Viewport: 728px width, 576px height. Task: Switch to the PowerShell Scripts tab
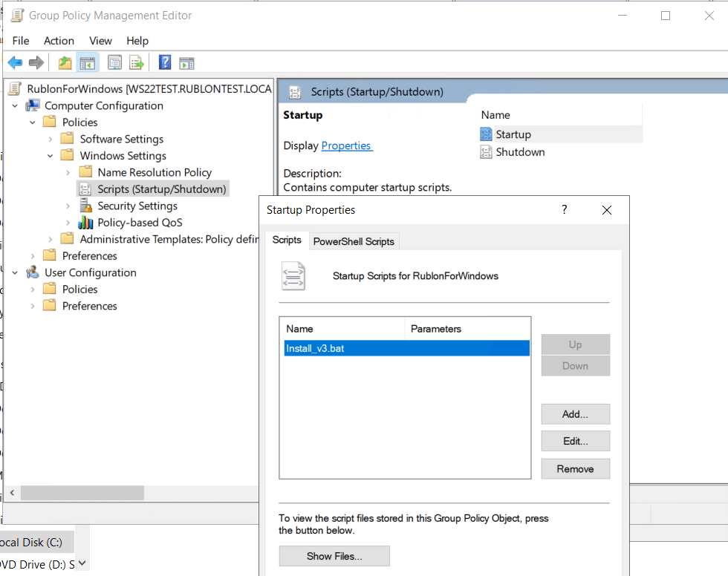coord(354,241)
